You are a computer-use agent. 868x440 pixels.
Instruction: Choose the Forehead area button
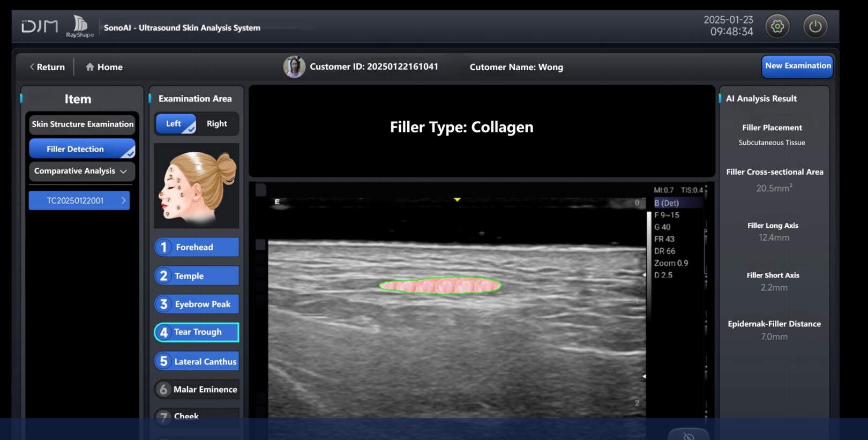(x=197, y=248)
